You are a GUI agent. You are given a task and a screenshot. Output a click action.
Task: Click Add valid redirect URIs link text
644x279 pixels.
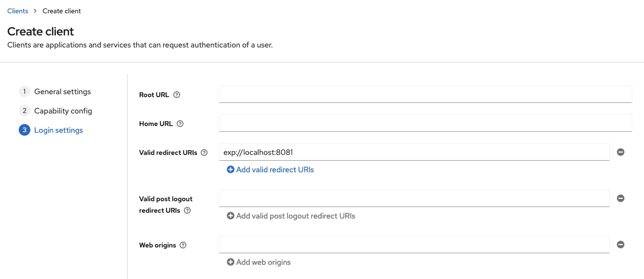click(x=275, y=170)
